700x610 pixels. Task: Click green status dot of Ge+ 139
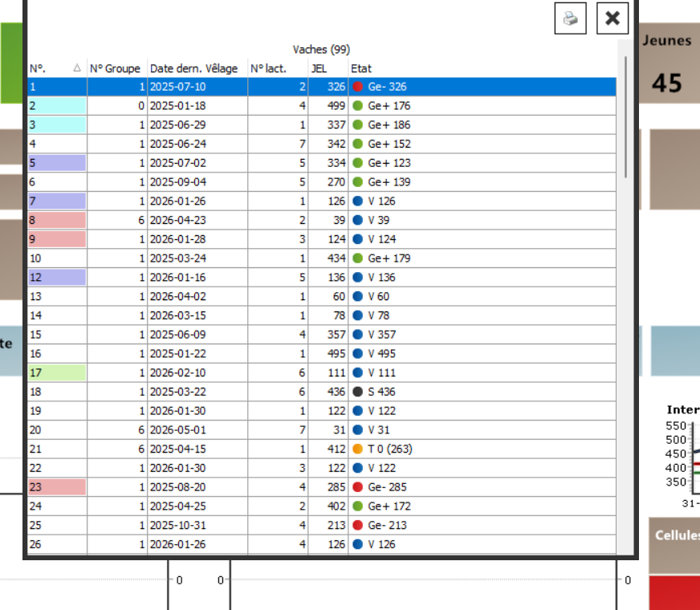[357, 182]
